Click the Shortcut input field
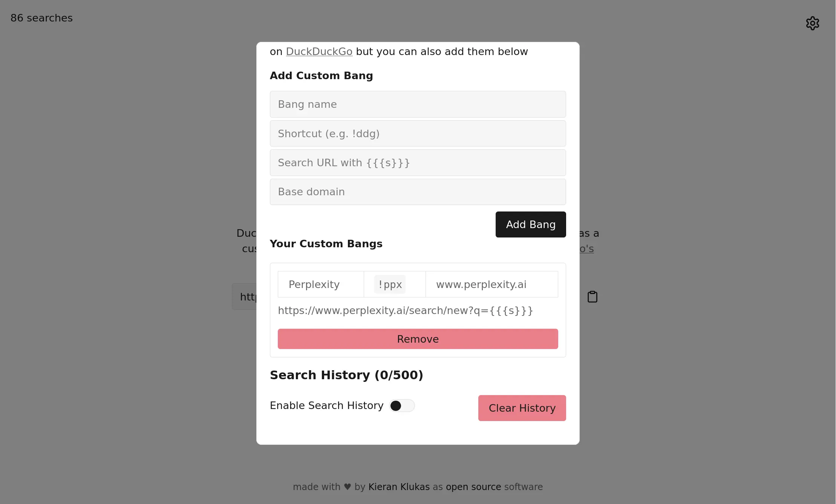The image size is (836, 504). [418, 133]
